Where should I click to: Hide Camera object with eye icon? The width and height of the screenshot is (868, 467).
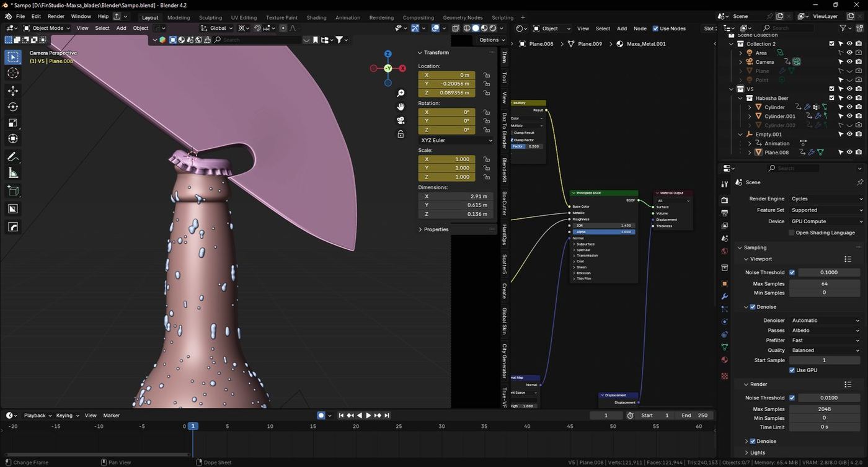pos(849,62)
